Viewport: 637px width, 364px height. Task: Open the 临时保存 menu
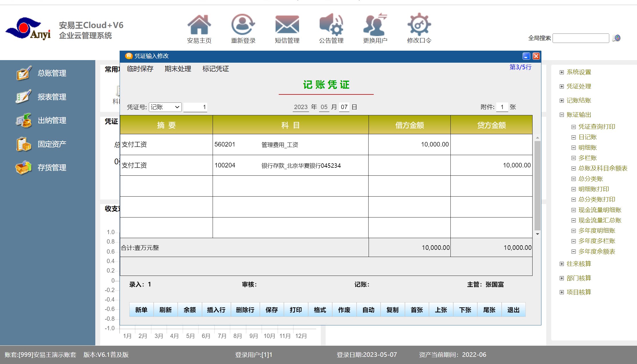(140, 69)
